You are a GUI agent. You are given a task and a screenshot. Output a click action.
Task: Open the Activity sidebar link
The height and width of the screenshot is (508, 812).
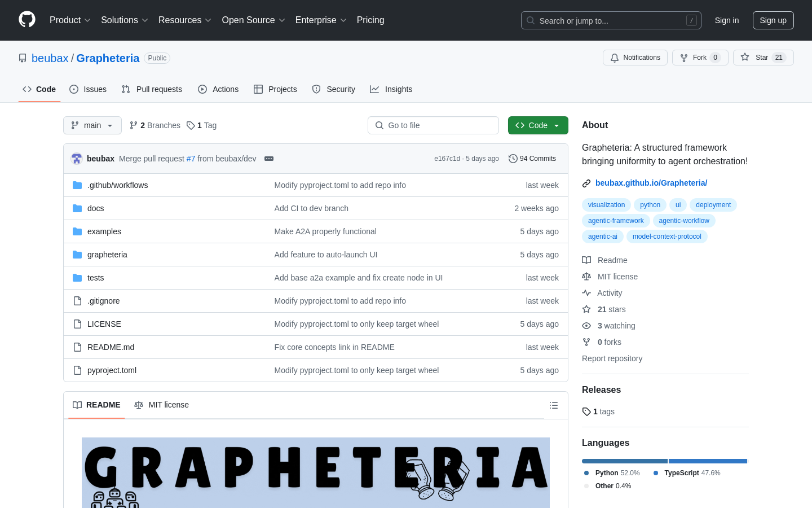tap(602, 293)
